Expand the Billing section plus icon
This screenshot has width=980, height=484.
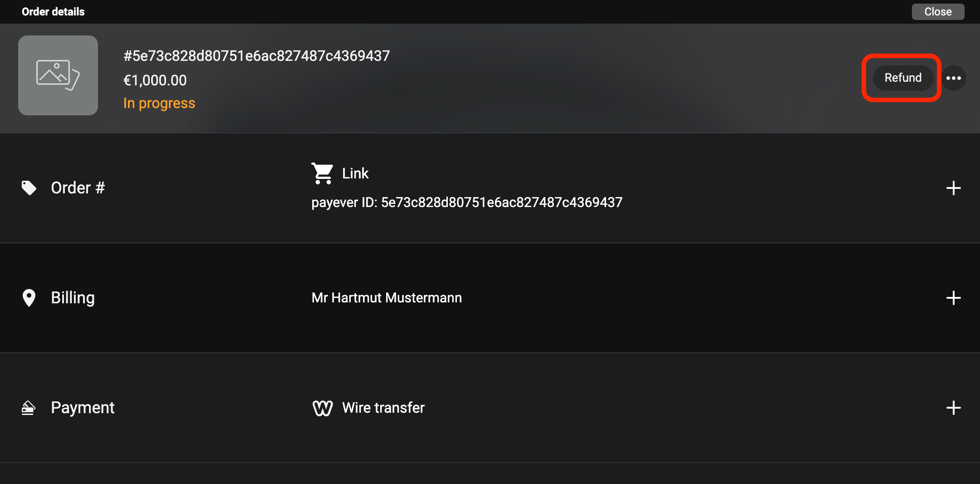pyautogui.click(x=954, y=298)
